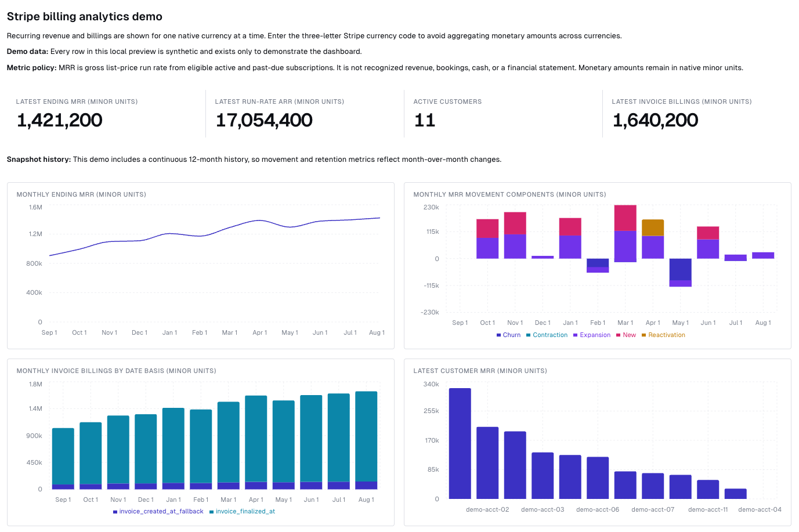
Task: Click the latest ending MRR value 1,421,200
Action: click(x=60, y=120)
